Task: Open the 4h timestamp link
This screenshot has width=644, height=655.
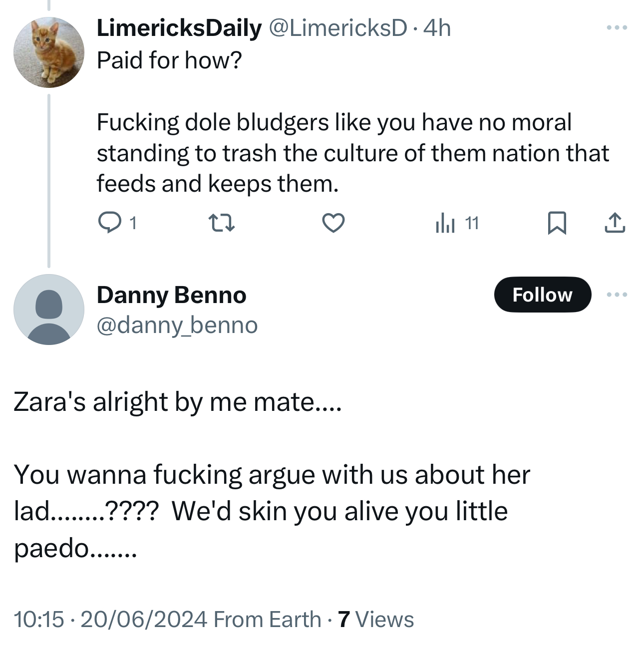Action: pyautogui.click(x=437, y=28)
